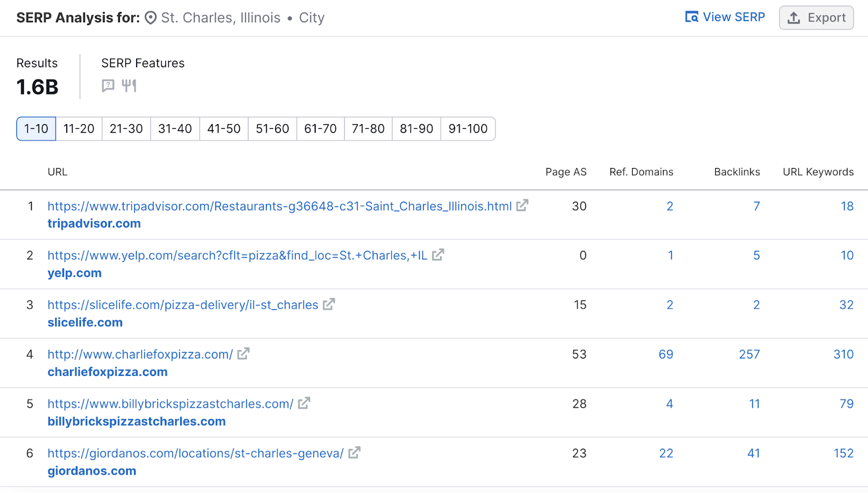Click tripadvisor's URL Keywords value 18

847,206
